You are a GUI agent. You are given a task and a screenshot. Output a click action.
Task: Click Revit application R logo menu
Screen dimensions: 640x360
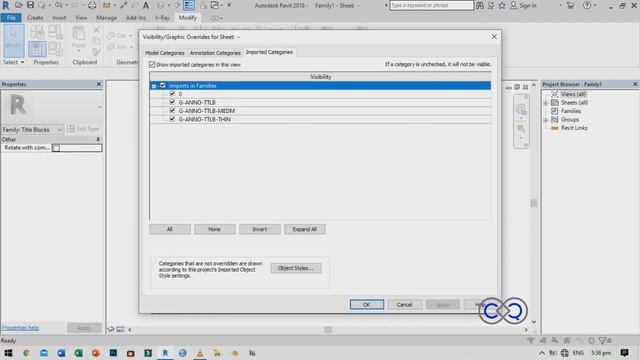[6, 5]
